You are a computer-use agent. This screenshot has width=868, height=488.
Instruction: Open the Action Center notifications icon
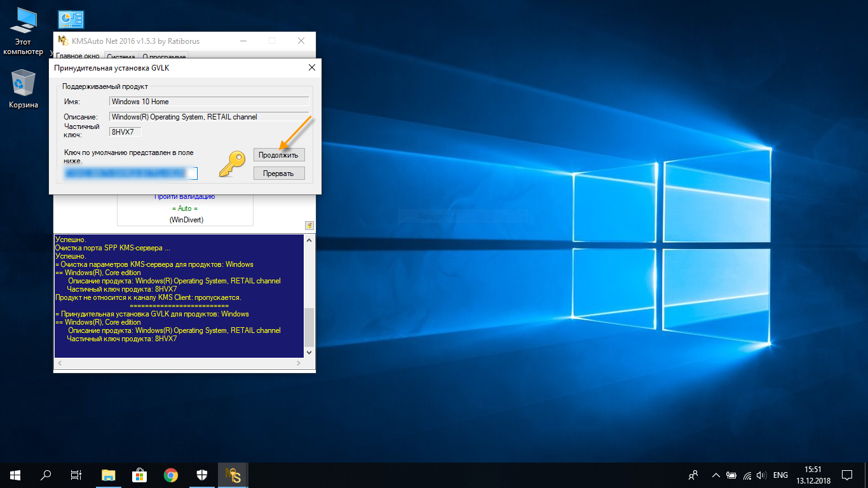point(847,475)
